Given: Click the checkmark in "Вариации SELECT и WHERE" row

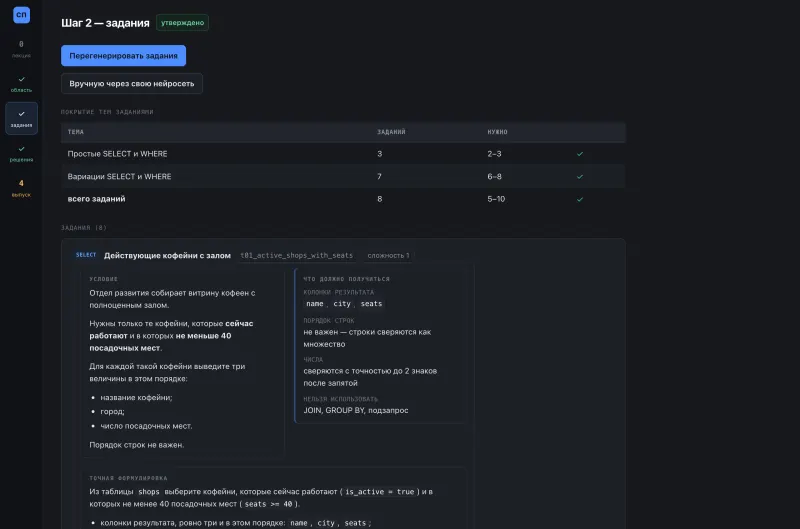Looking at the screenshot, I should tap(580, 177).
